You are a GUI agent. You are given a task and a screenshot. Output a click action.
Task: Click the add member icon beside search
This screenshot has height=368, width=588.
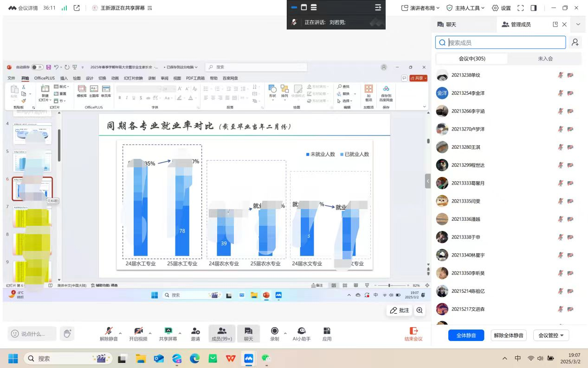[x=575, y=42]
